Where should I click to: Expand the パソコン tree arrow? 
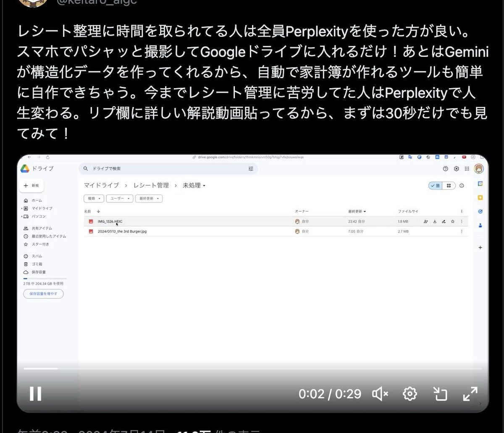pos(21,216)
